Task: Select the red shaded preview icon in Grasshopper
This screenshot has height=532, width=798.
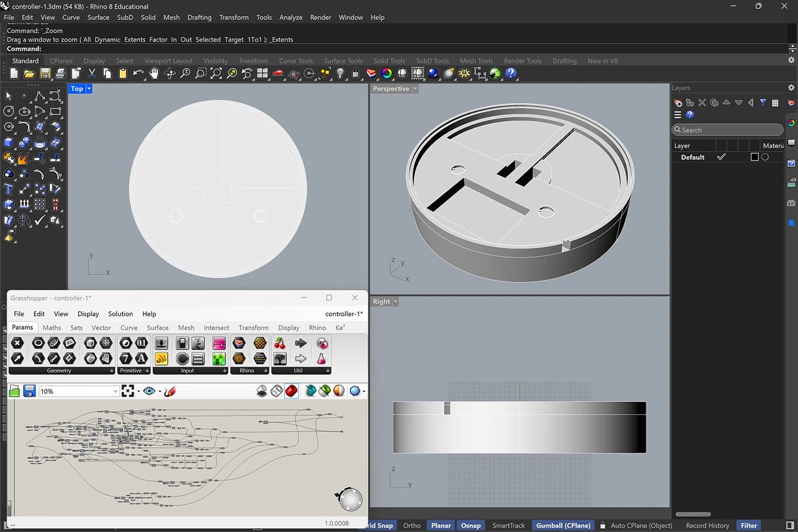Action: 291,391
